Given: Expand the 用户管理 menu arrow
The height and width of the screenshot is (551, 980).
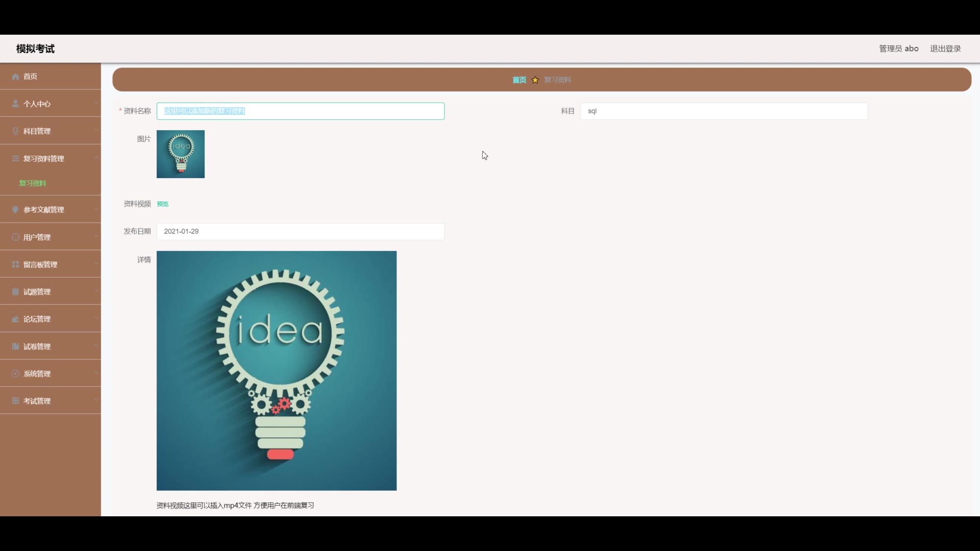Looking at the screenshot, I should (x=96, y=237).
